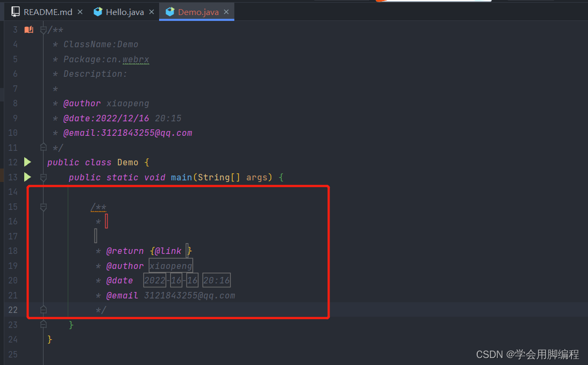Click the fold end marker on line 11
This screenshot has width=588, height=365.
pos(43,147)
